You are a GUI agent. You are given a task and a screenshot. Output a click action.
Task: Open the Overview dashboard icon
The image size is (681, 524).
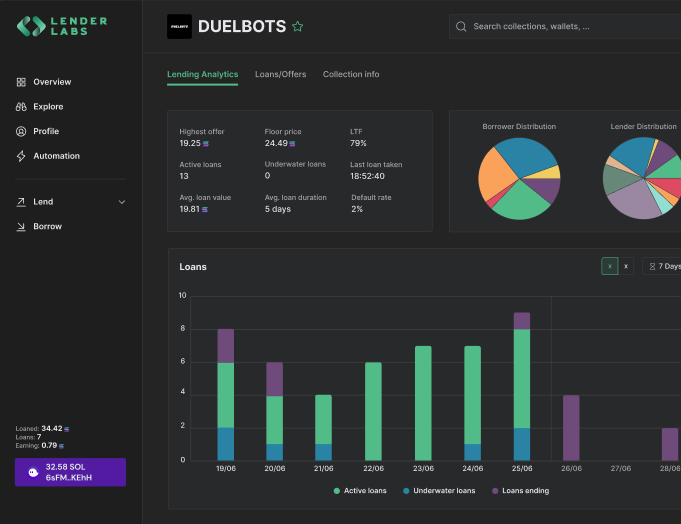pyautogui.click(x=22, y=82)
